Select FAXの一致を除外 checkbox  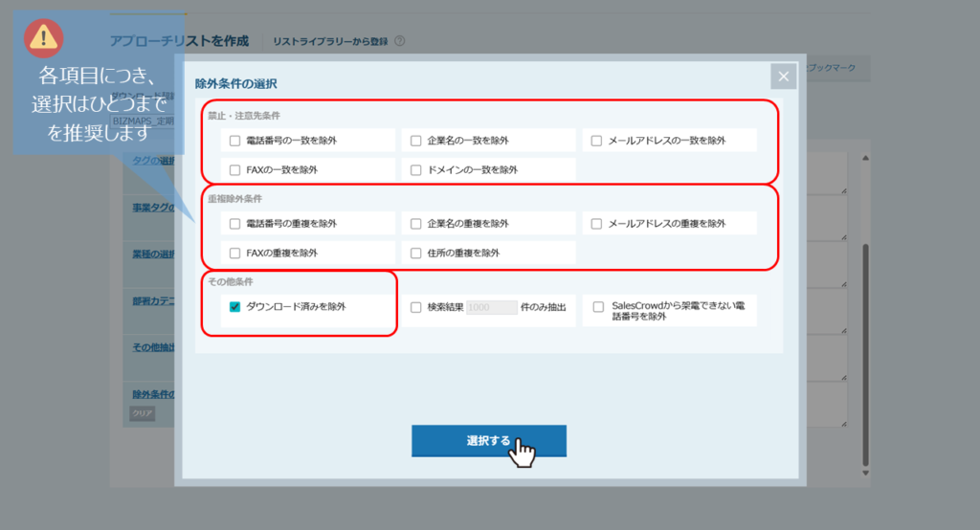click(235, 169)
